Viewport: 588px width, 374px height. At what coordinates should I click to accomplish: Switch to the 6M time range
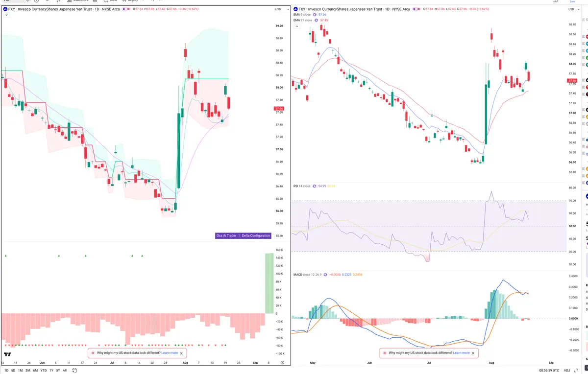(35, 370)
